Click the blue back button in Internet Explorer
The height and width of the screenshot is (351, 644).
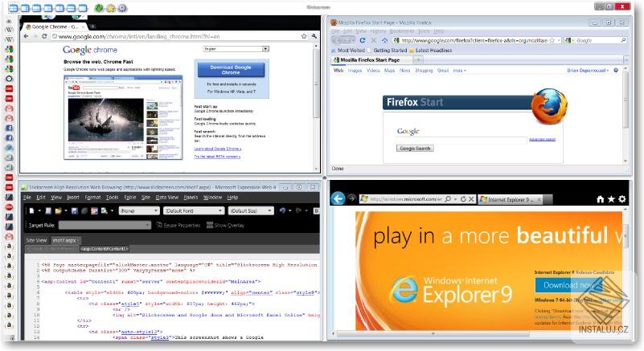tap(338, 198)
